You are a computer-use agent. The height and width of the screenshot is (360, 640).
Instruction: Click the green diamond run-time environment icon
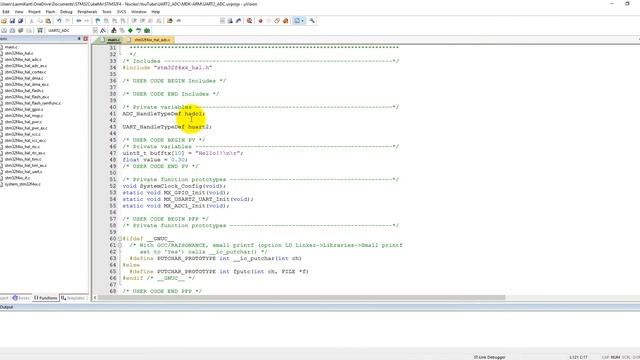tap(130, 31)
